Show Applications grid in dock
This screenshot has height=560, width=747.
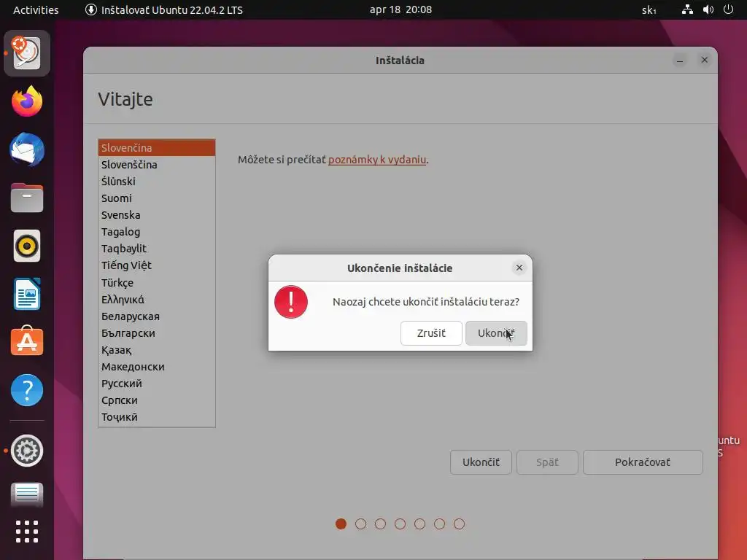pyautogui.click(x=27, y=532)
